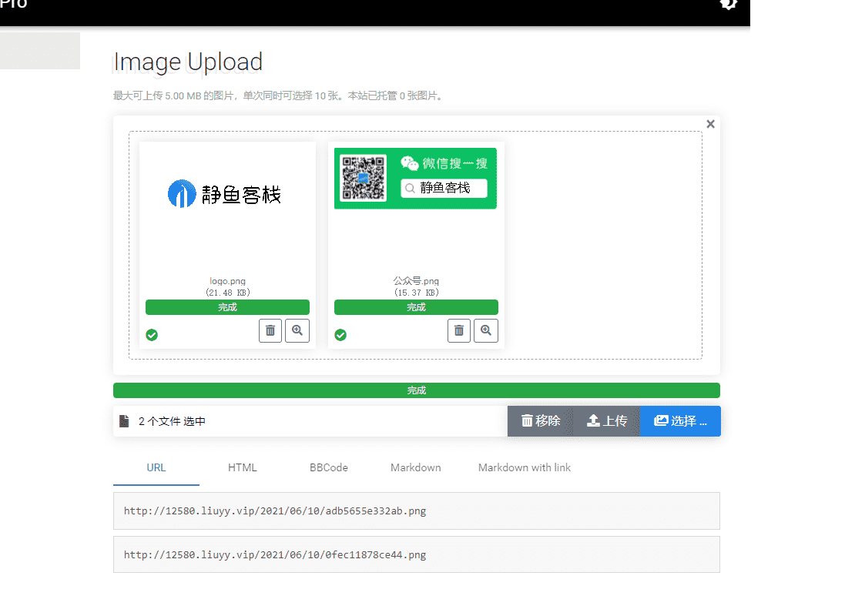Click the first URL ending adb5655e332ab.png

click(275, 511)
